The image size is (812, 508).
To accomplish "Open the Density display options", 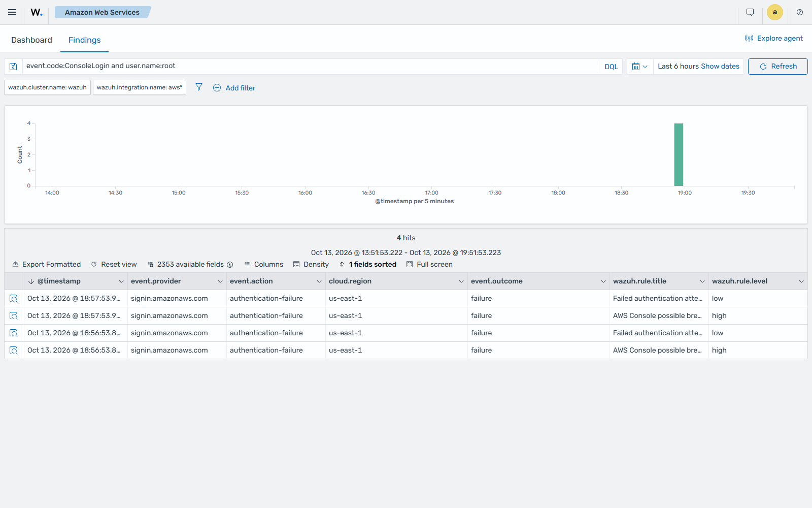I will click(311, 265).
